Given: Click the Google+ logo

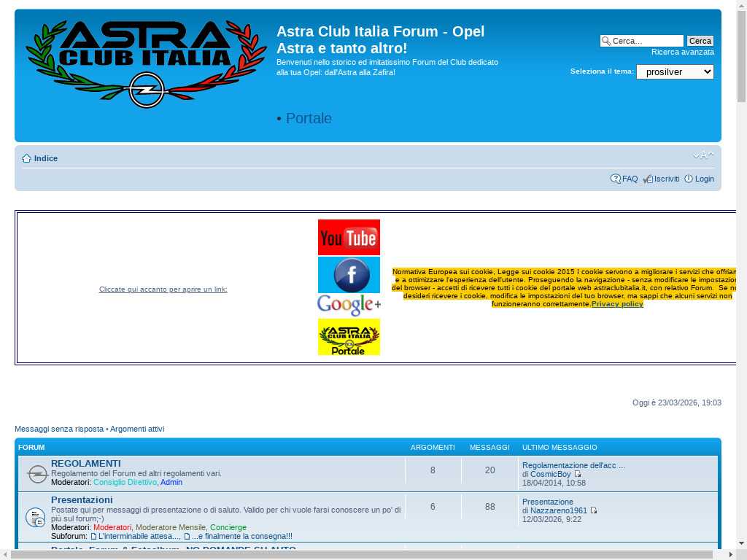Looking at the screenshot, I should [349, 305].
